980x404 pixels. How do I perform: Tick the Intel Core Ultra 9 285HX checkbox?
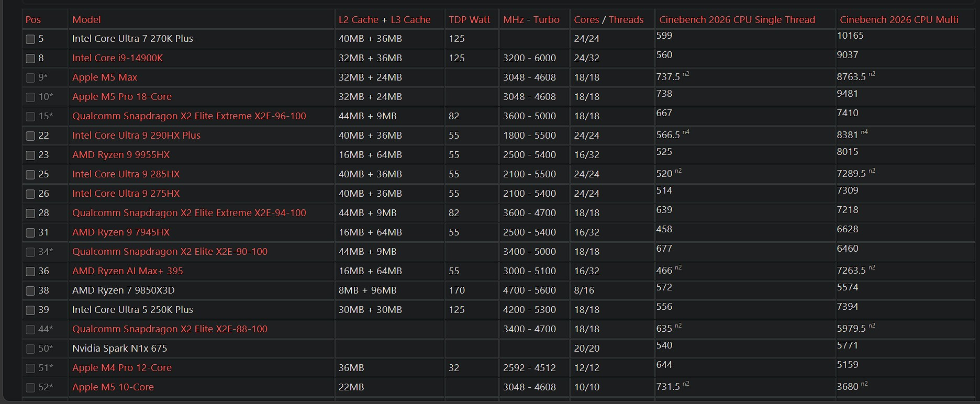point(30,175)
